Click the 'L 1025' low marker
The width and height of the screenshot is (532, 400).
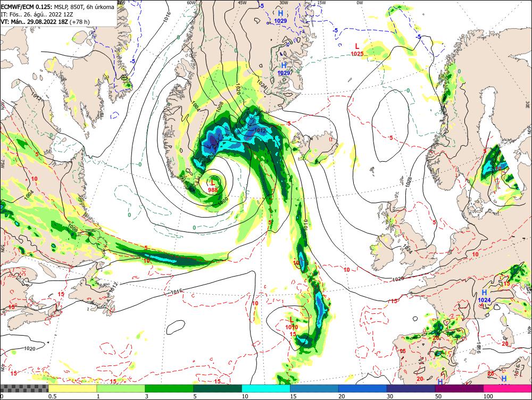357,49
